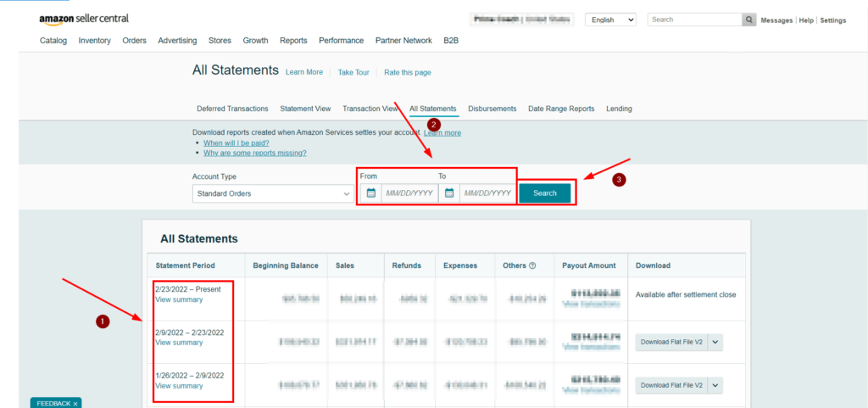
Task: Download Flat File V2 for 1/26/2022 – 2/9/2022
Action: (x=671, y=385)
